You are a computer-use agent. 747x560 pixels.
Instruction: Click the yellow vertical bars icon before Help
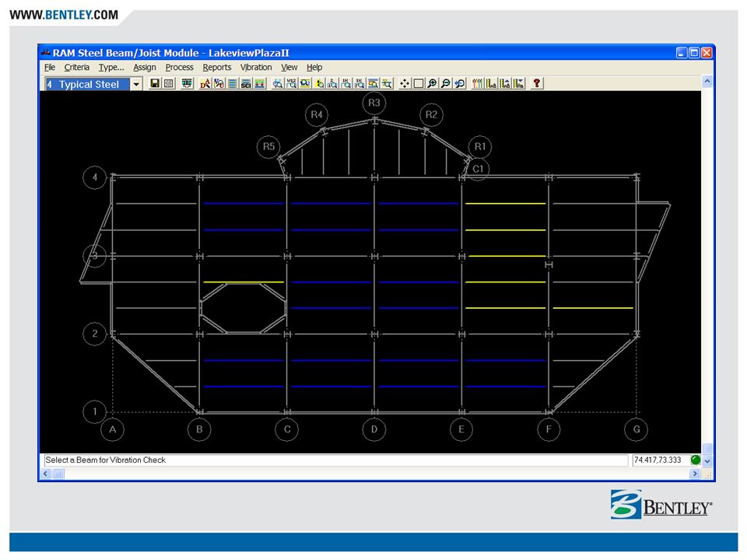click(477, 84)
